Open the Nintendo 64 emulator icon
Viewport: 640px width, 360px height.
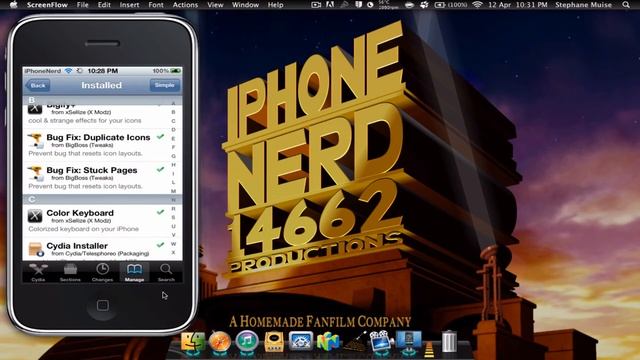pyautogui.click(x=328, y=342)
